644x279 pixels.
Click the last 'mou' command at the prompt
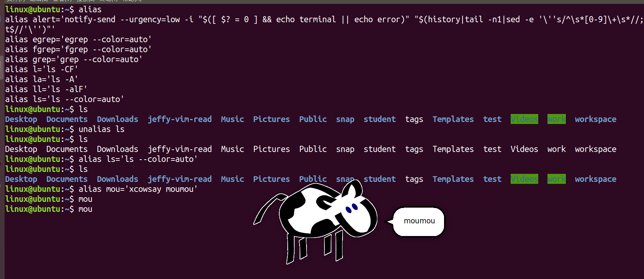coord(85,209)
